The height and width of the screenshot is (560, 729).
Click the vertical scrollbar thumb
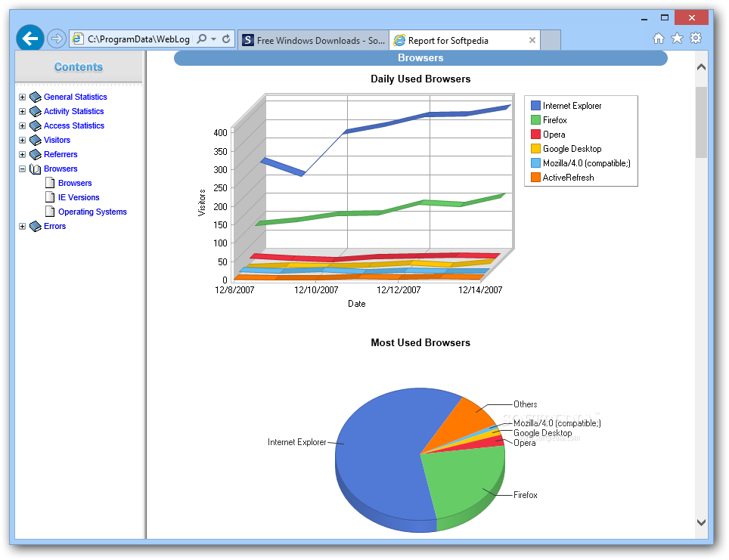pos(701,122)
